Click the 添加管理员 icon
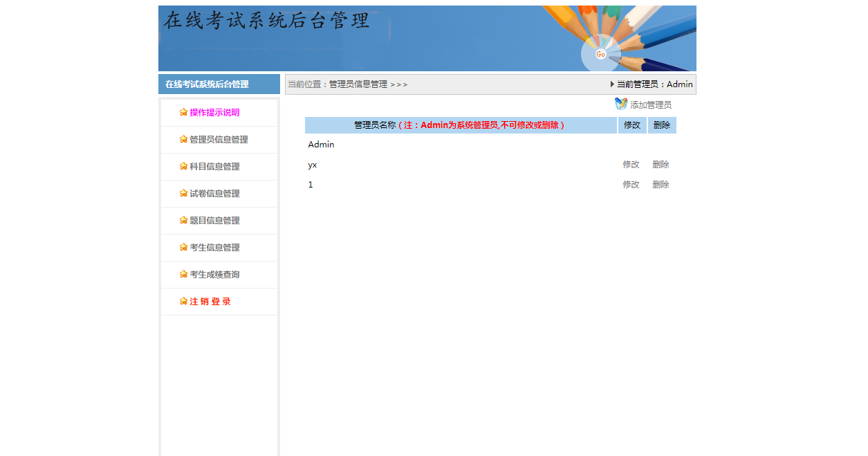Image resolution: width=868 pixels, height=456 pixels. [x=621, y=104]
